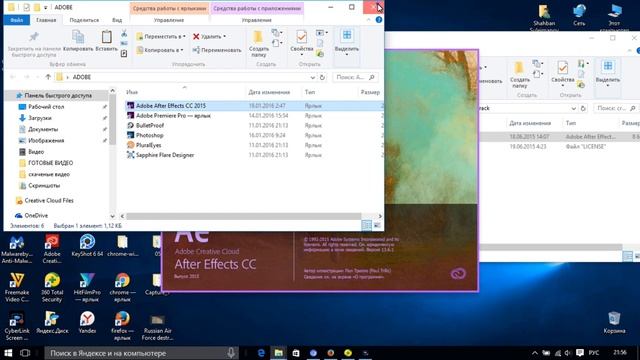This screenshot has width=640, height=360.
Task: Refresh the ADOBE folder address bar
Action: tap(322, 77)
